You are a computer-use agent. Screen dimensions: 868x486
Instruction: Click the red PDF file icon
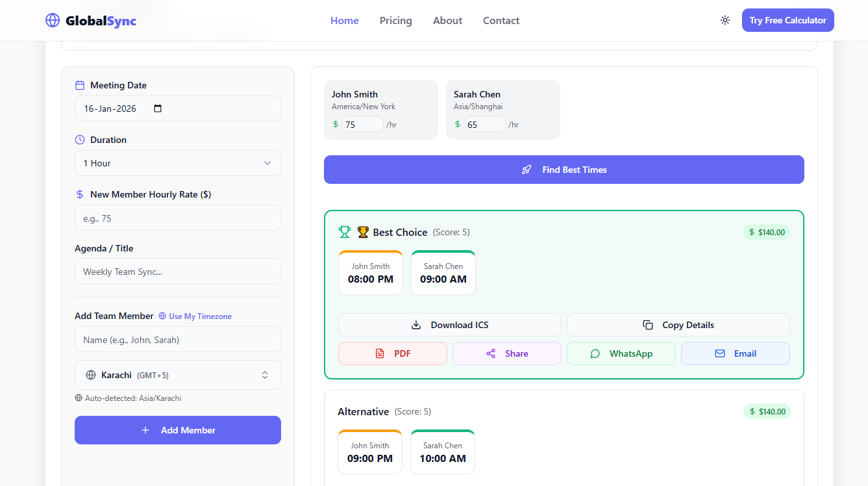[x=380, y=353]
